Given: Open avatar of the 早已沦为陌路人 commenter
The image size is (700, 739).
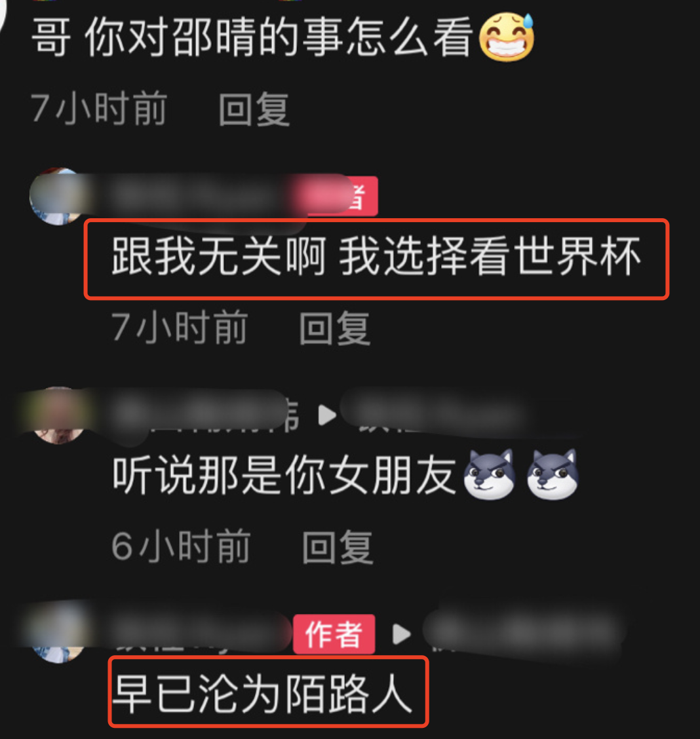Looking at the screenshot, I should point(58,634).
